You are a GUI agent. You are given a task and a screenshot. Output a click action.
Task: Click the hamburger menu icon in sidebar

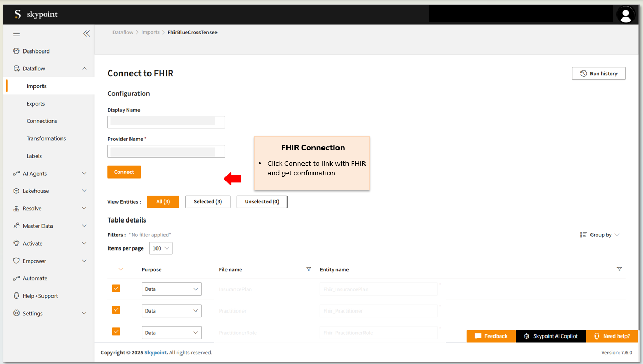tap(16, 34)
